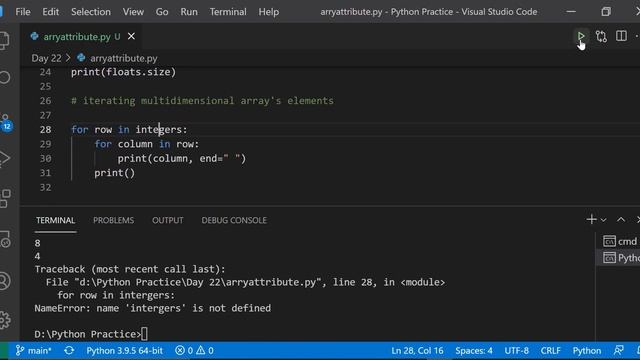Click the iterating multidimensional array comment
Viewport: 640px width, 360px height.
coord(202,101)
